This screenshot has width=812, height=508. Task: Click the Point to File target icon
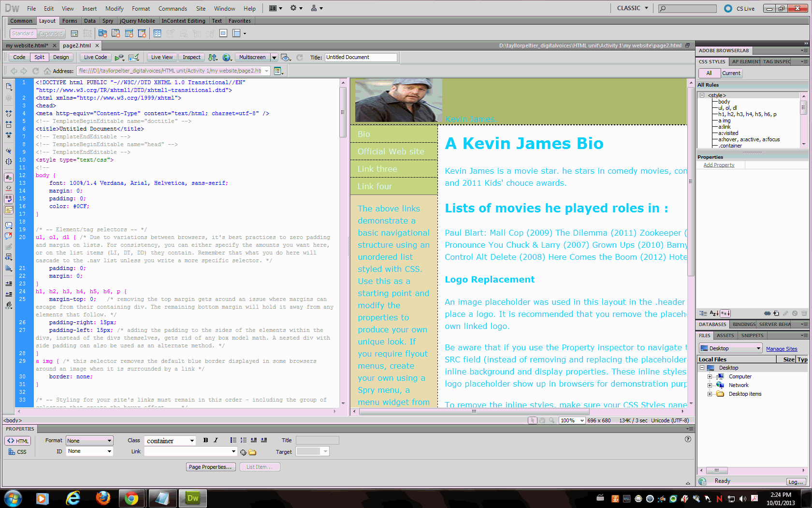point(243,452)
